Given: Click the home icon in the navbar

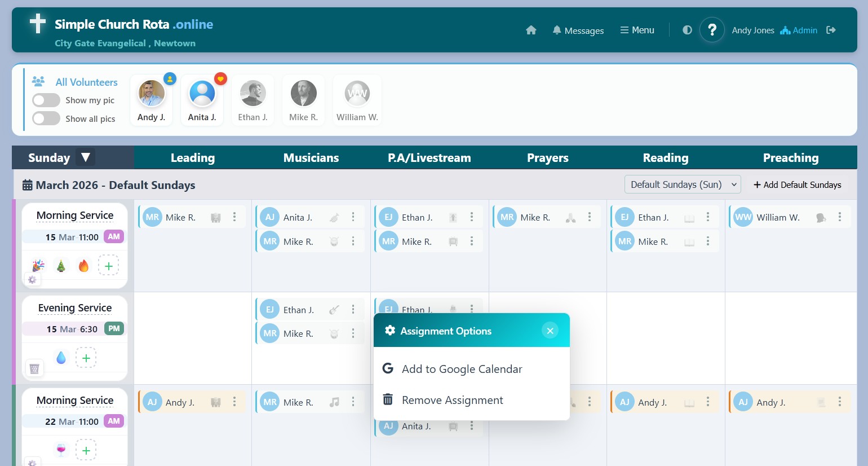Looking at the screenshot, I should pos(530,30).
